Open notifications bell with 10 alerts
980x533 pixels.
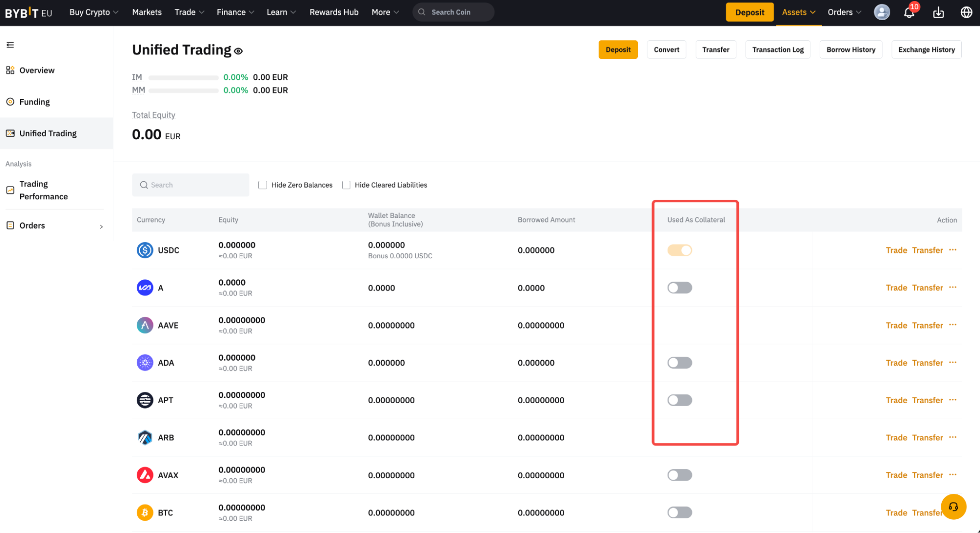click(909, 12)
